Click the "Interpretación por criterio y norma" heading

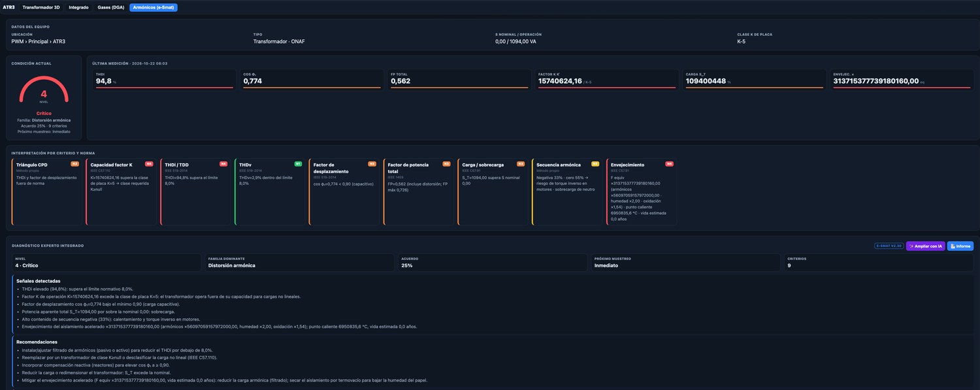click(54, 153)
